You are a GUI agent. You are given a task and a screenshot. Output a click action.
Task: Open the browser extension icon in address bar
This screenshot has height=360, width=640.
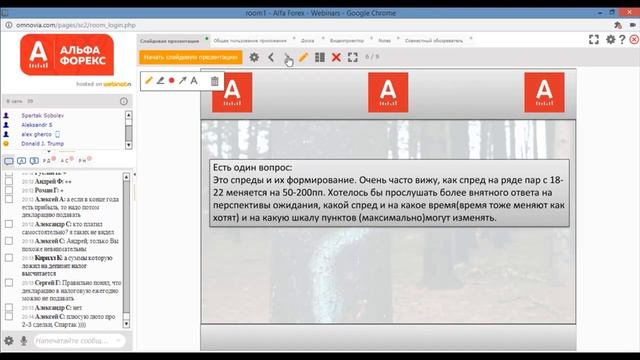(x=618, y=25)
